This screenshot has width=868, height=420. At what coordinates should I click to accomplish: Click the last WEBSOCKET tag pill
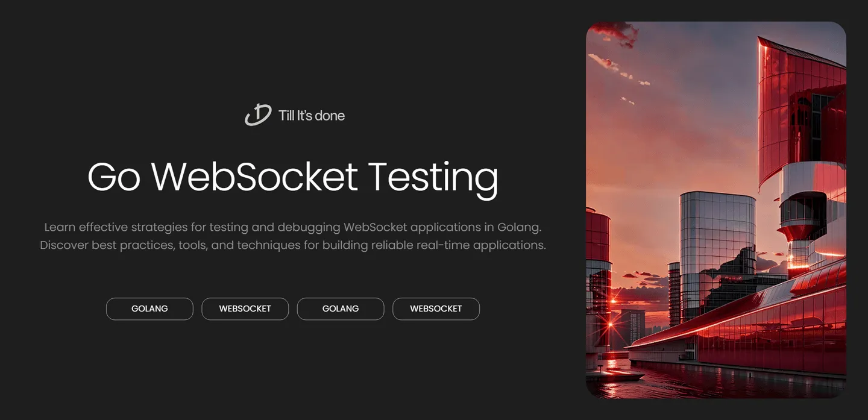[x=436, y=309]
